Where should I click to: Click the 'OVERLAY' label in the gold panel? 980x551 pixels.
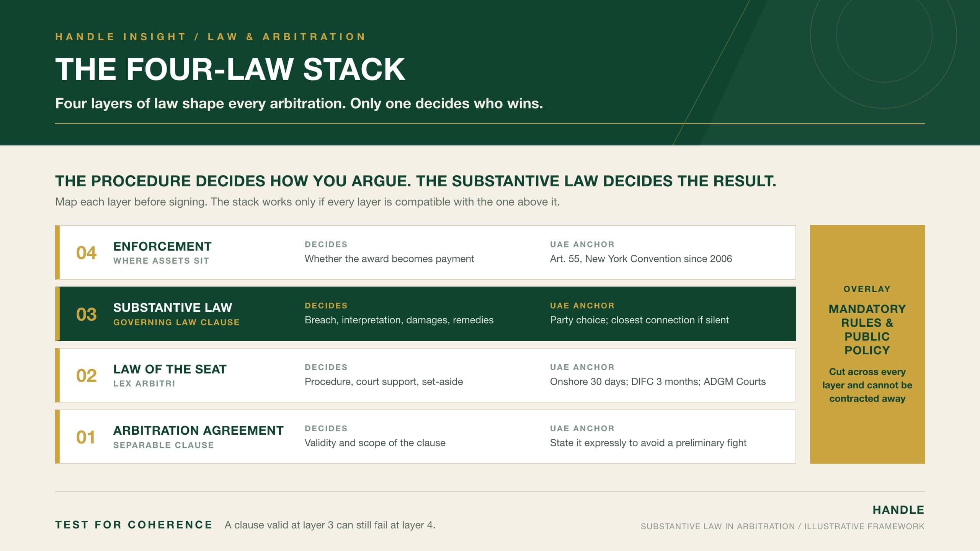click(867, 289)
